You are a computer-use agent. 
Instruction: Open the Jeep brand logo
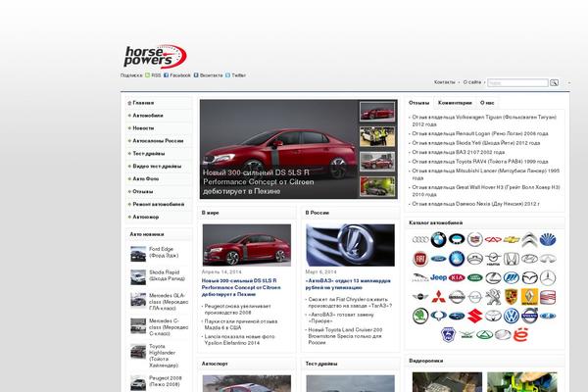point(438,277)
